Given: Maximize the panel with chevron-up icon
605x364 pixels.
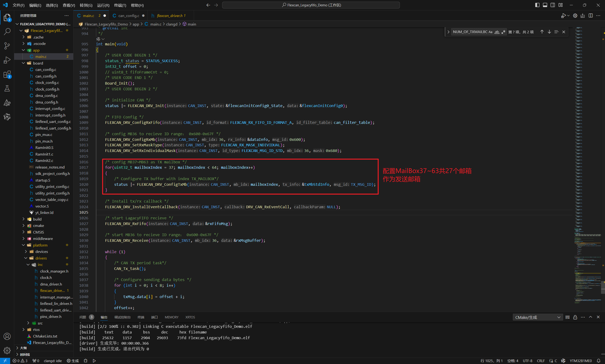Looking at the screenshot, I should point(591,317).
